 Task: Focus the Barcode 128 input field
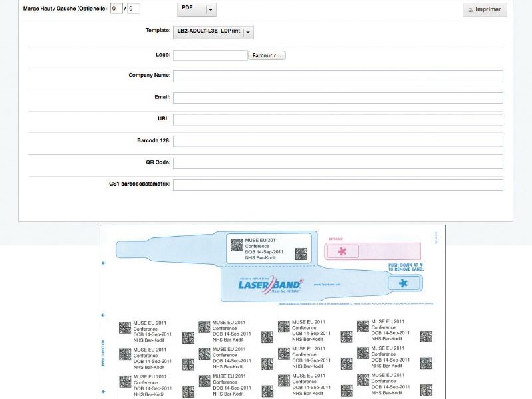coord(338,141)
